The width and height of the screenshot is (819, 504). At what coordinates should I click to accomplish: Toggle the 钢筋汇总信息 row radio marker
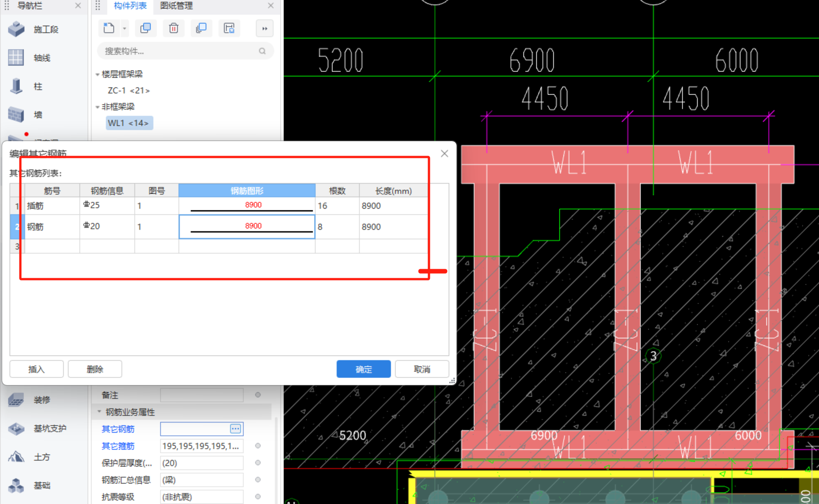[258, 480]
